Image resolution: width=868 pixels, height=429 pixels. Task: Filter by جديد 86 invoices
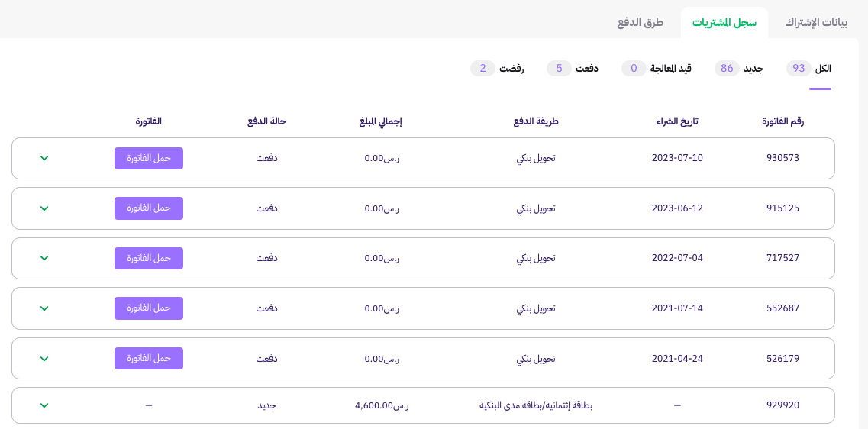(739, 69)
